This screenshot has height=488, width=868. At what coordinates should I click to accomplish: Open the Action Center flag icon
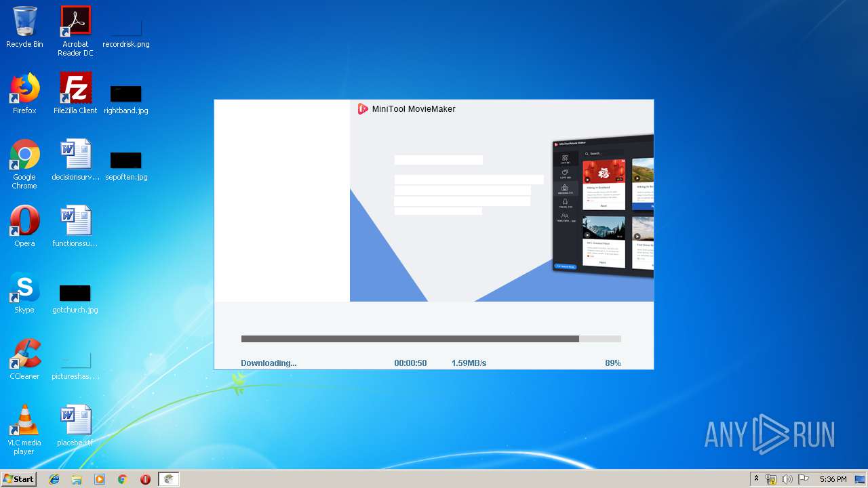(804, 479)
